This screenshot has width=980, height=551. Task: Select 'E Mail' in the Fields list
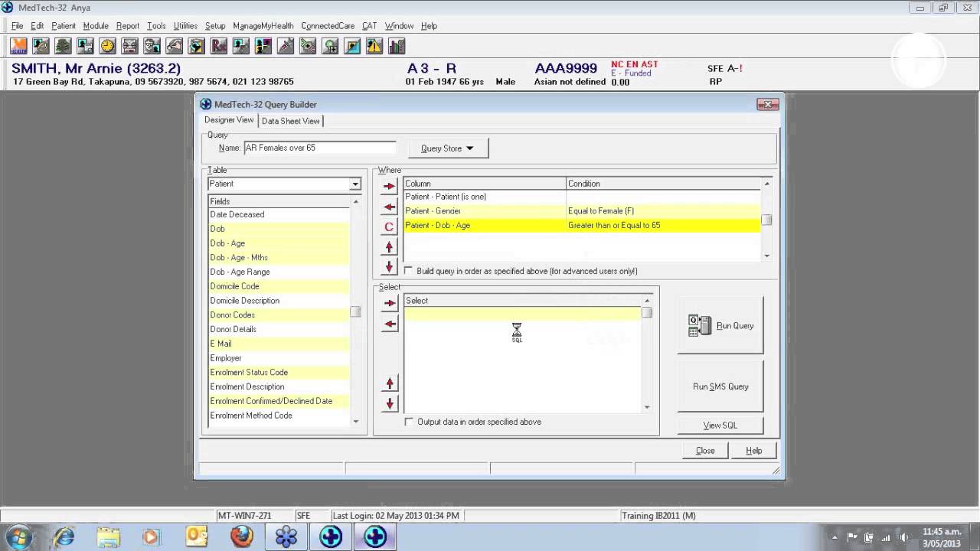click(279, 344)
